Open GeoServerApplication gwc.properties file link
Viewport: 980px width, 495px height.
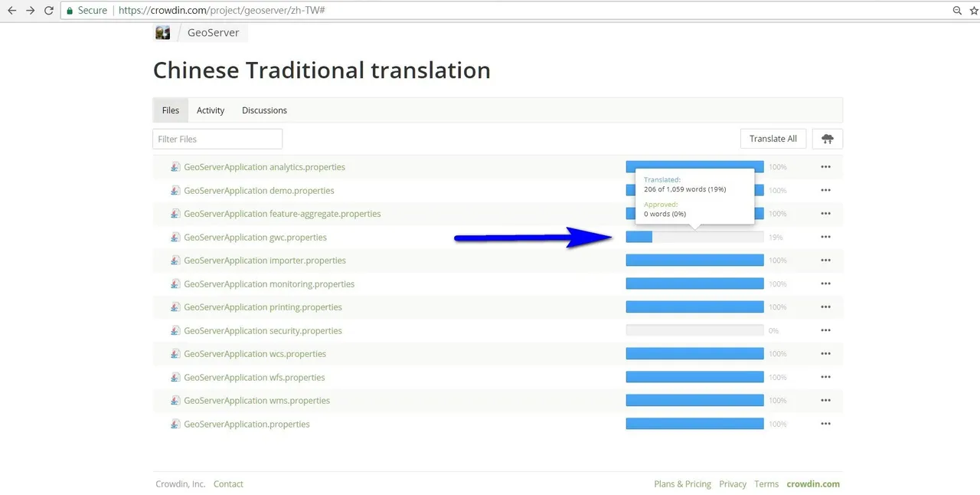pos(255,238)
